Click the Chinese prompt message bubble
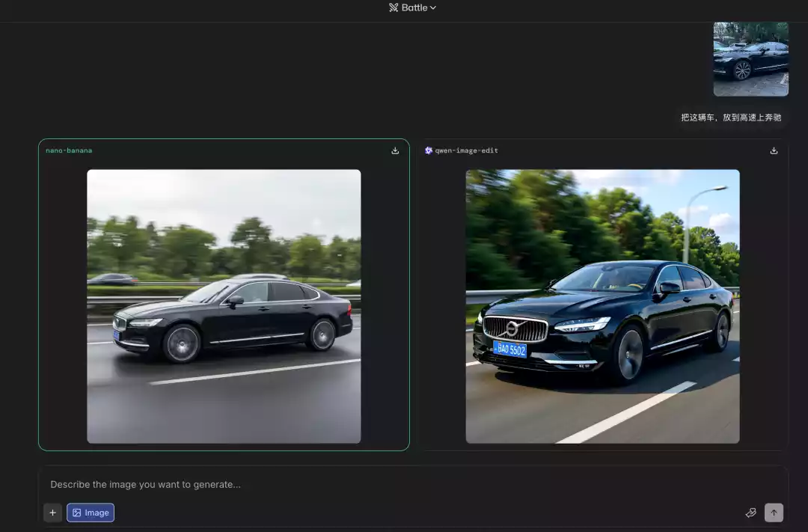The height and width of the screenshot is (532, 808). [731, 117]
